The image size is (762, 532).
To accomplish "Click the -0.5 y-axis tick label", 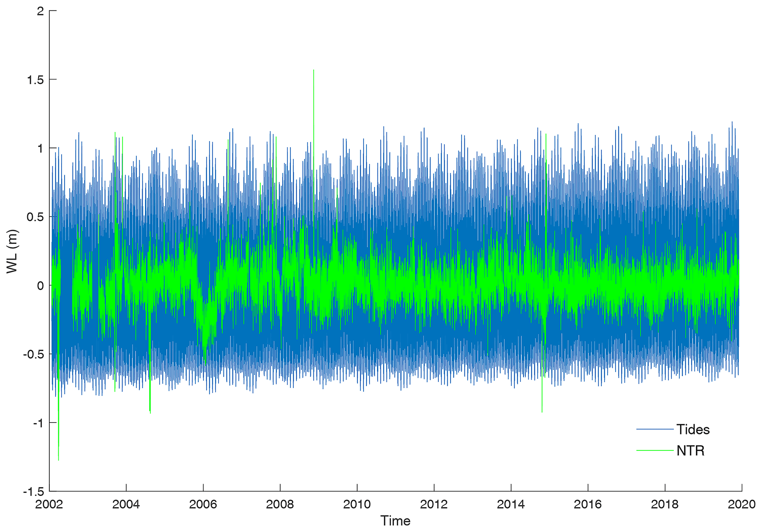I will coord(34,354).
